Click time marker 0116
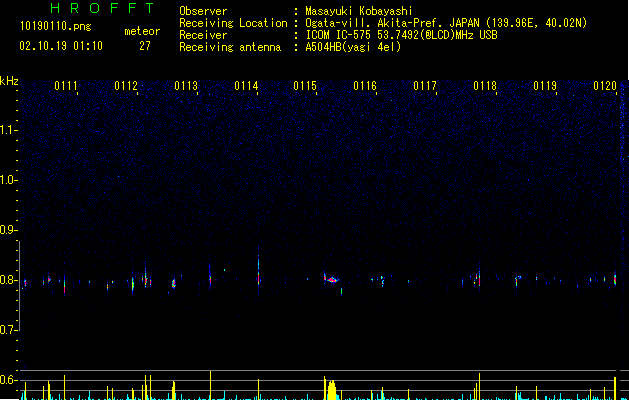Screen dimensions: 629x400 click(365, 86)
